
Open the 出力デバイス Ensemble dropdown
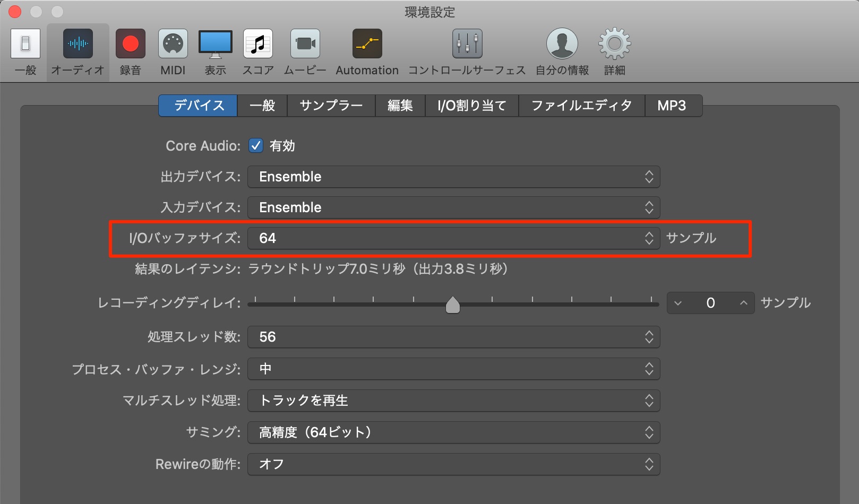click(x=454, y=177)
